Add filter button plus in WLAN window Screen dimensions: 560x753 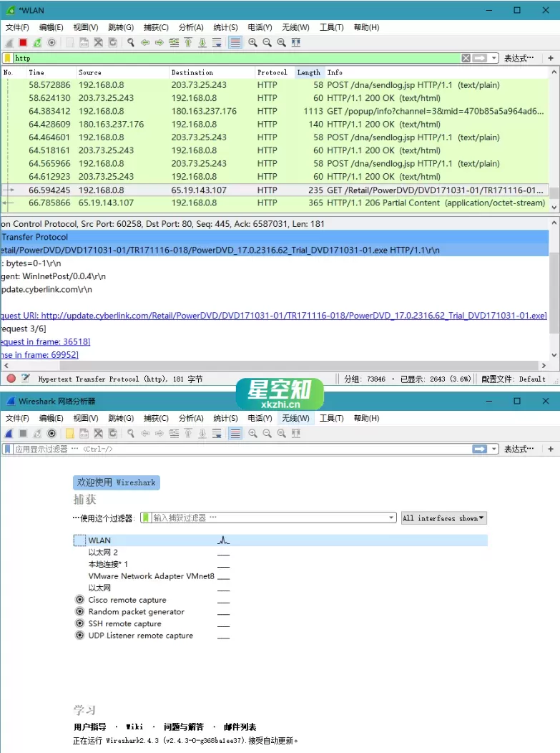(551, 58)
